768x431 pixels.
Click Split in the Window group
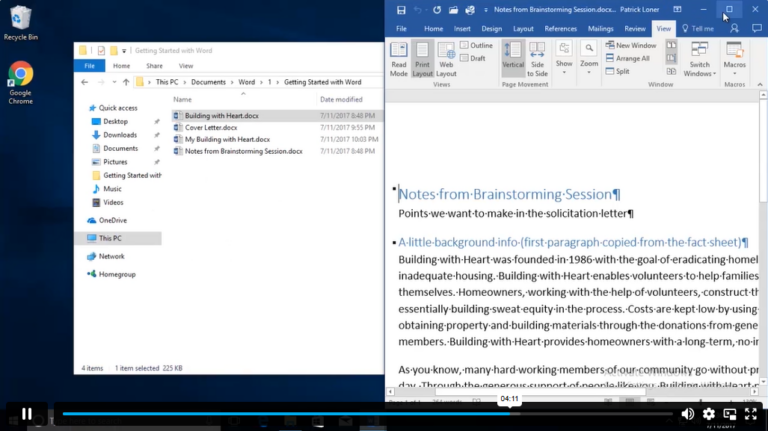click(x=618, y=72)
